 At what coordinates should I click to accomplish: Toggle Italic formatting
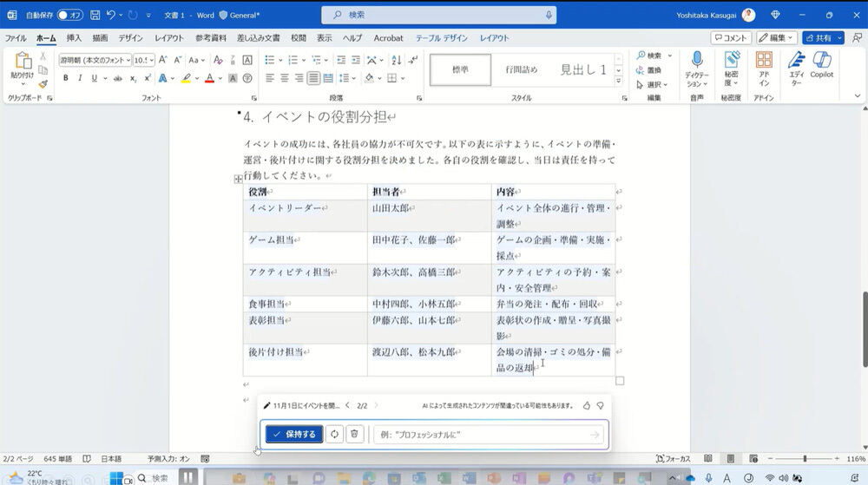tap(80, 78)
